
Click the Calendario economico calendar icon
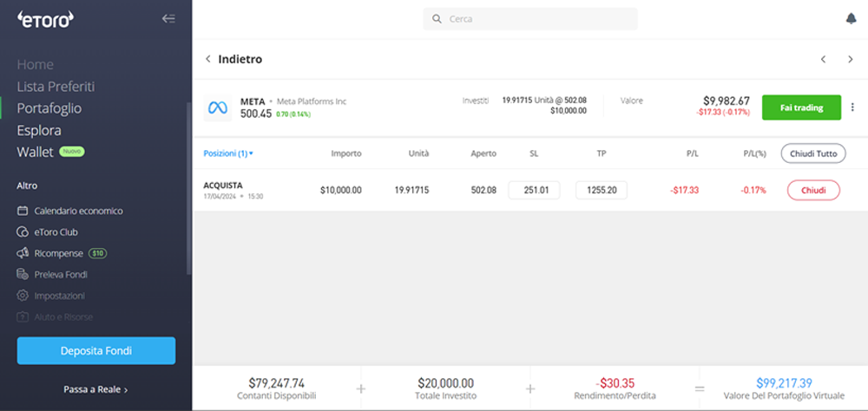tap(23, 211)
